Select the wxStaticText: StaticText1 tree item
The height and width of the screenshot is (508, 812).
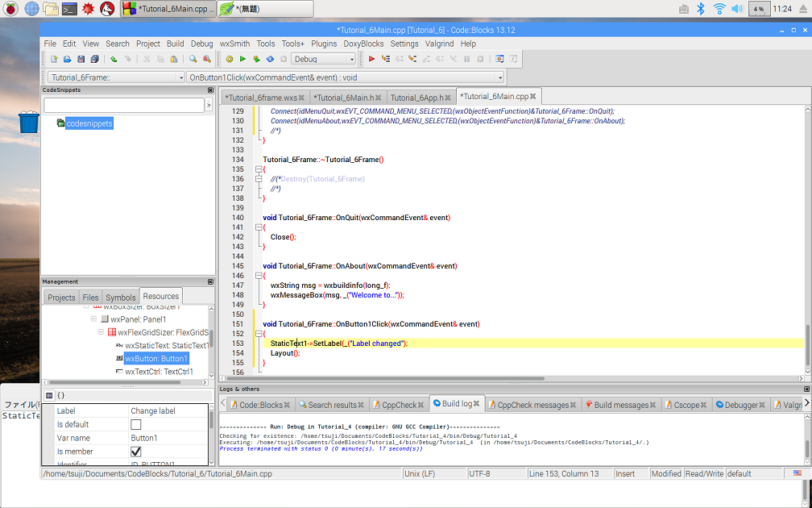(x=162, y=345)
